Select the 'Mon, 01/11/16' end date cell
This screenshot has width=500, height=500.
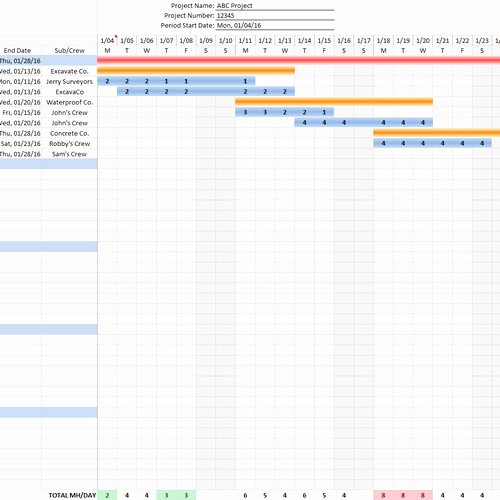pos(21,81)
